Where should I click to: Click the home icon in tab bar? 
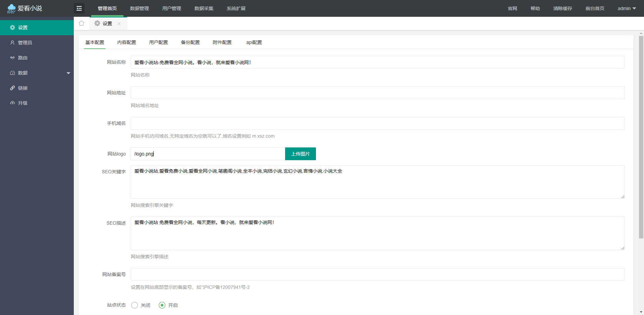pyautogui.click(x=82, y=23)
